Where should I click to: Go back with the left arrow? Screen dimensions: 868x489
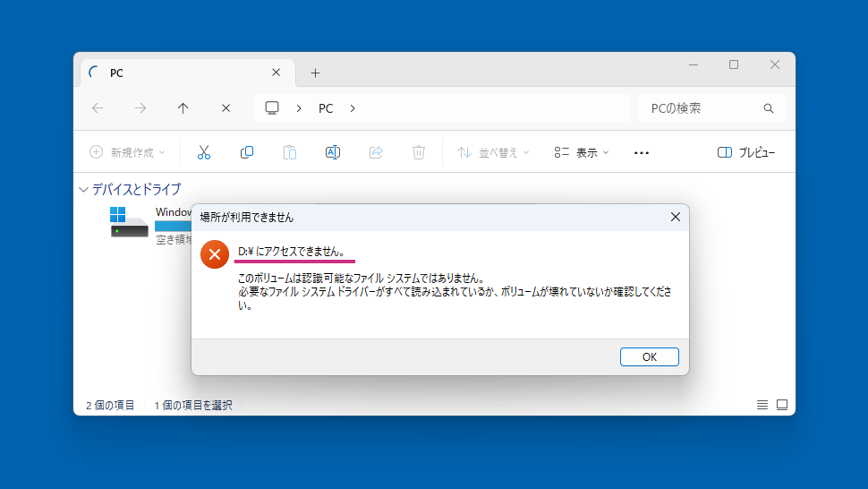(98, 108)
